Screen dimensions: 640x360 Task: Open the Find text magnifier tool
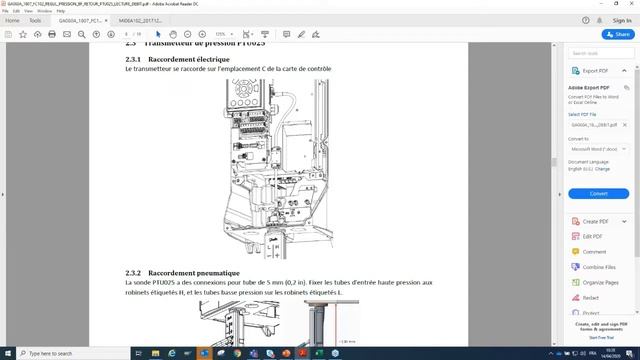82,34
